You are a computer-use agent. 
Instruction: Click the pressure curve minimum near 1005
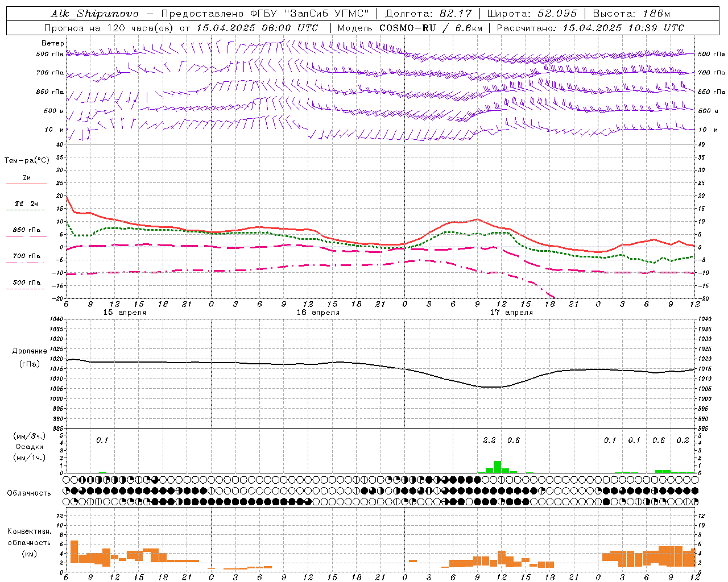494,387
